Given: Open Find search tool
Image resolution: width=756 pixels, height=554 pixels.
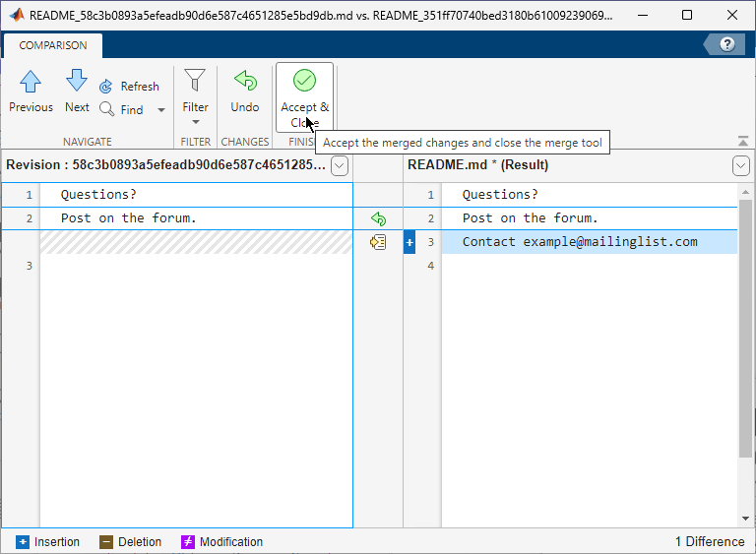Looking at the screenshot, I should (x=122, y=110).
